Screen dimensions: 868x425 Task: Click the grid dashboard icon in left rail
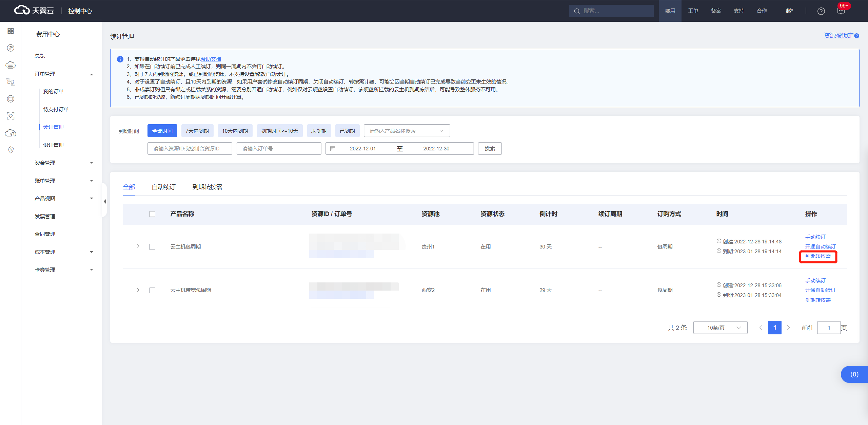[11, 31]
